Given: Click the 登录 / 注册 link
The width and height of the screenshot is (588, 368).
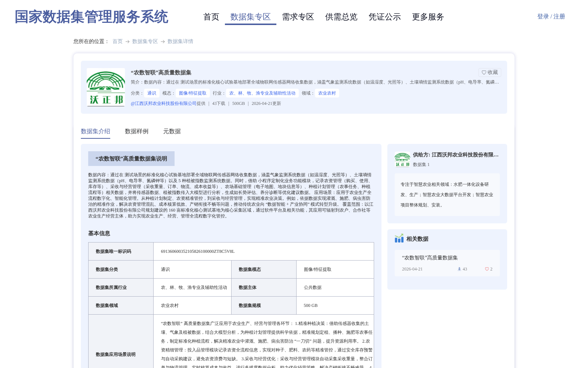Looking at the screenshot, I should pyautogui.click(x=551, y=17).
